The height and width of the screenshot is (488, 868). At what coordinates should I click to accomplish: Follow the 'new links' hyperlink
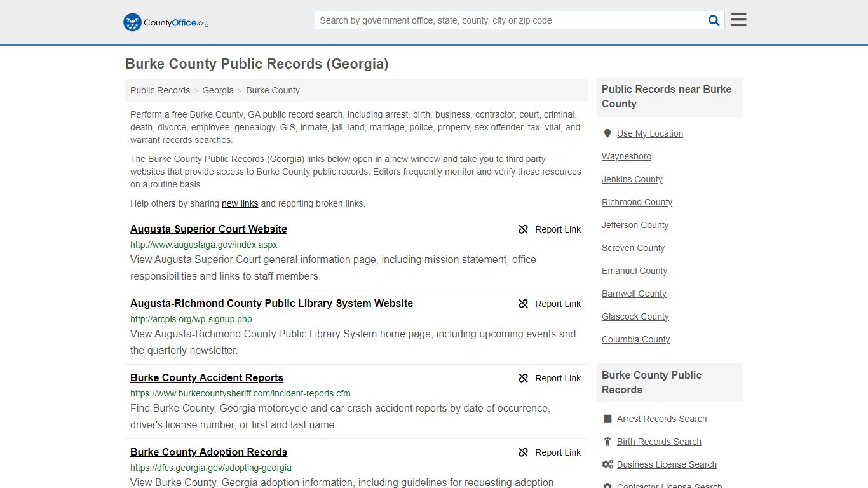pyautogui.click(x=240, y=203)
